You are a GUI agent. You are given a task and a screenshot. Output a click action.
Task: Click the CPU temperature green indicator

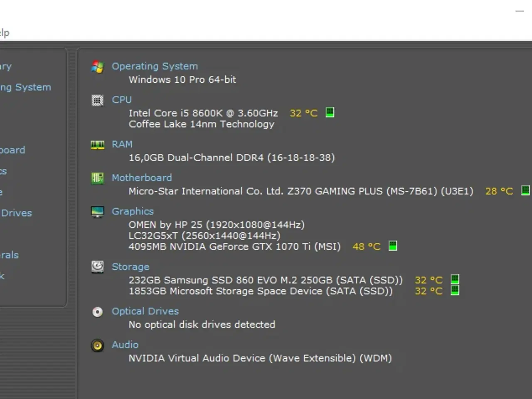330,112
